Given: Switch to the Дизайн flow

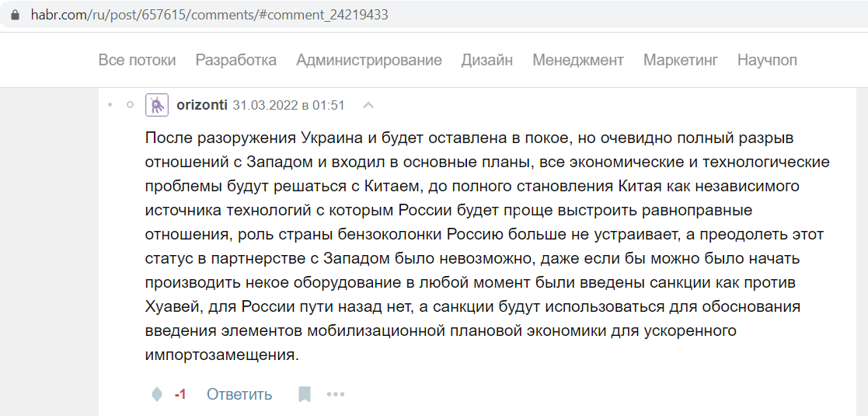Looking at the screenshot, I should point(487,61).
